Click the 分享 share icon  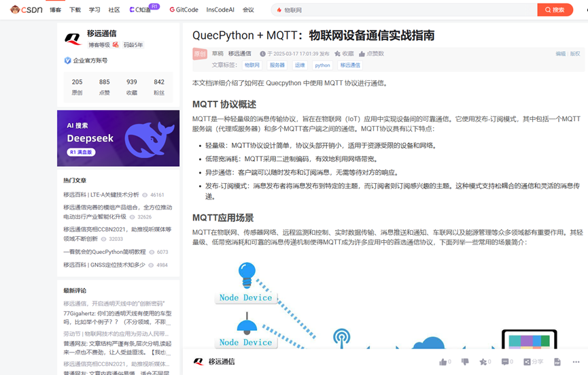pyautogui.click(x=528, y=362)
